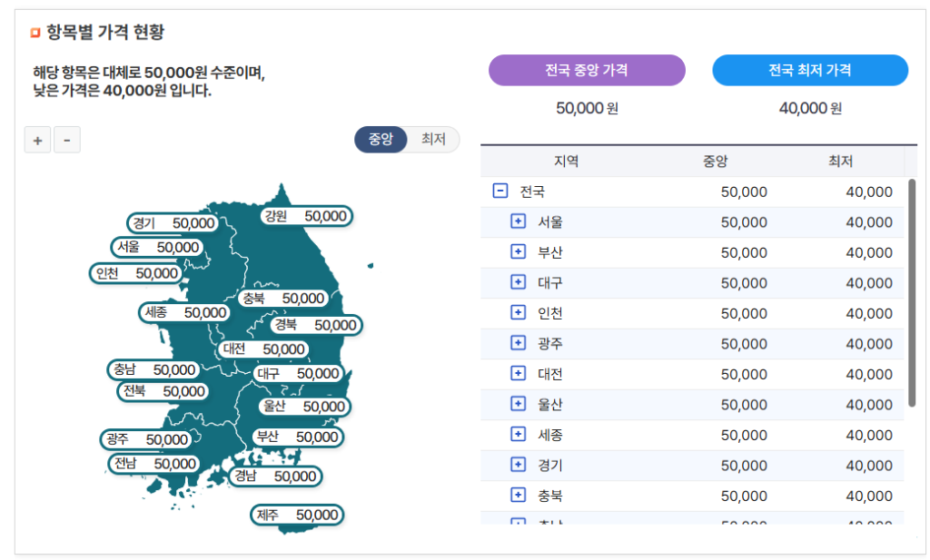Click the table's vertical scrollbar
This screenshot has height=560, width=930.
coord(912,293)
